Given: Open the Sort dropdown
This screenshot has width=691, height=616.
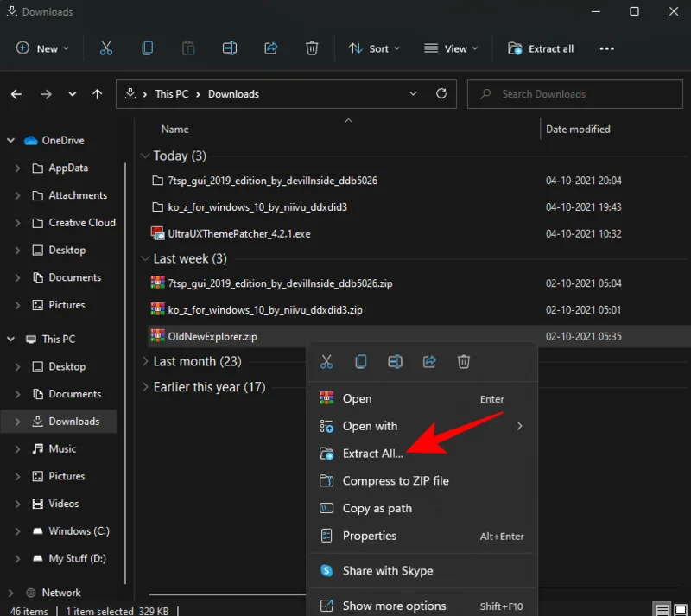Looking at the screenshot, I should [374, 48].
